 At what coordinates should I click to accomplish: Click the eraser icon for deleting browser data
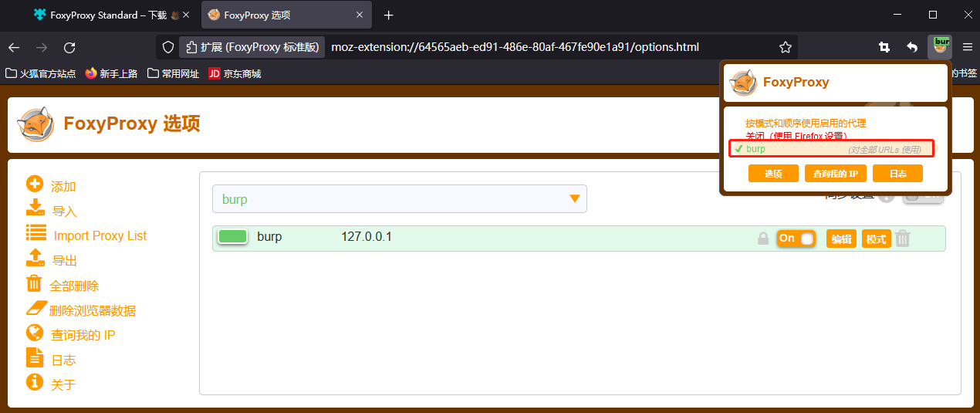coord(37,308)
